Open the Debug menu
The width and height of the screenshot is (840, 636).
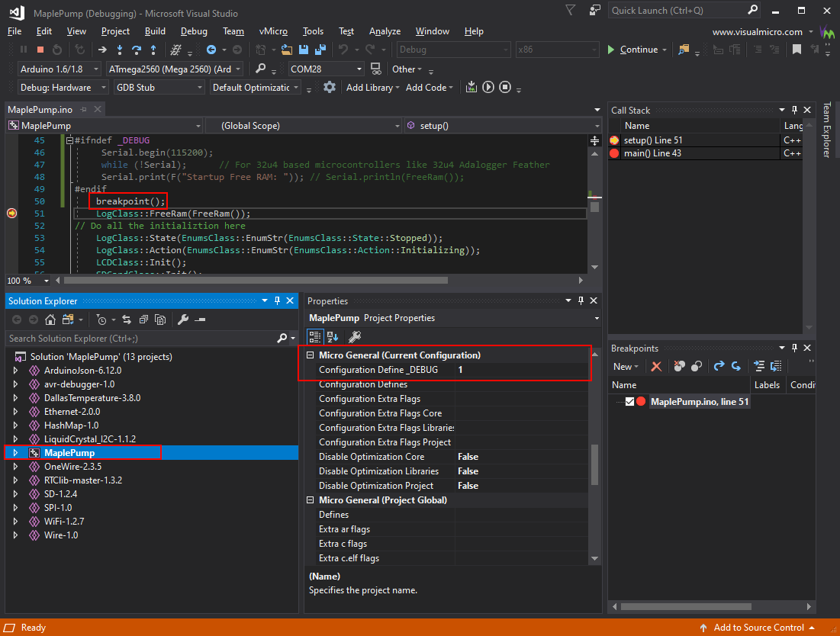[194, 31]
